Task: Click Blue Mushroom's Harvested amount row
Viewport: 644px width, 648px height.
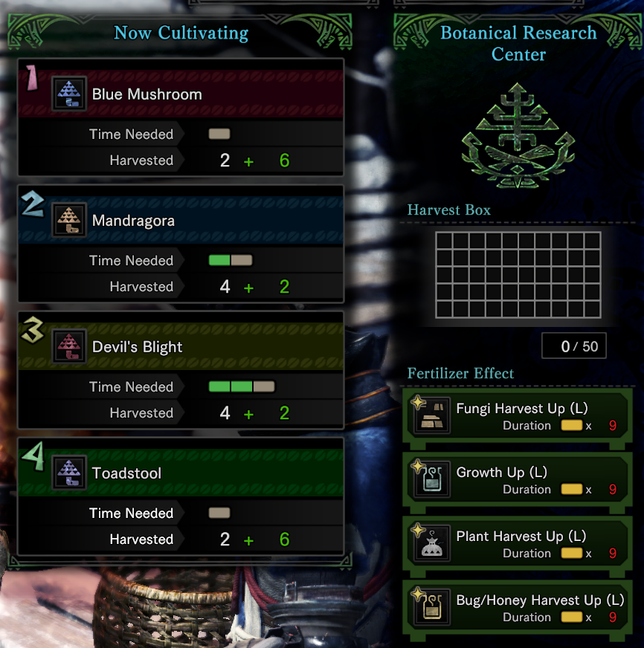Action: click(x=181, y=161)
